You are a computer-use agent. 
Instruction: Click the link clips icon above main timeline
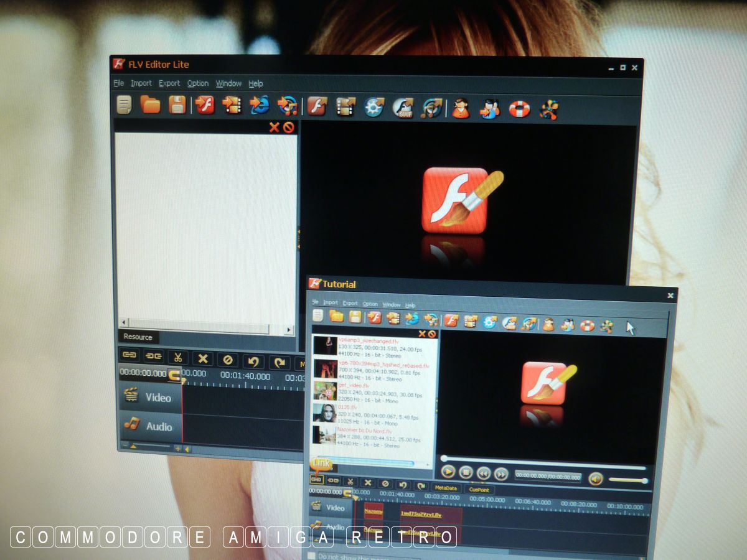click(129, 355)
